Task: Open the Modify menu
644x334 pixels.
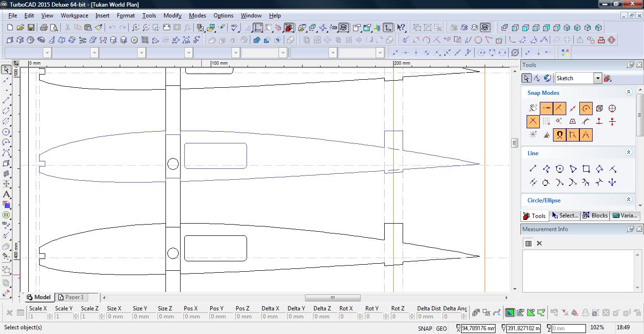Action: coord(172,16)
